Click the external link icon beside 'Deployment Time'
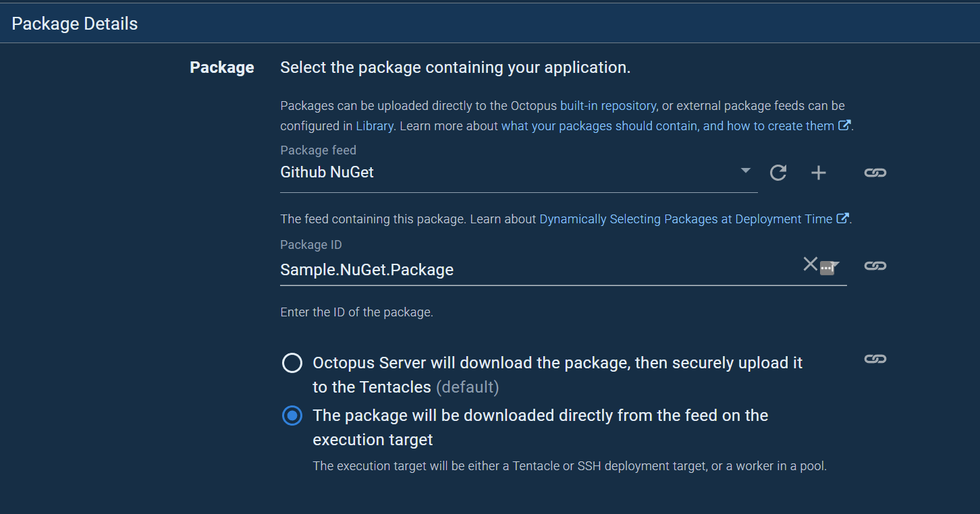The height and width of the screenshot is (514, 980). (x=842, y=219)
